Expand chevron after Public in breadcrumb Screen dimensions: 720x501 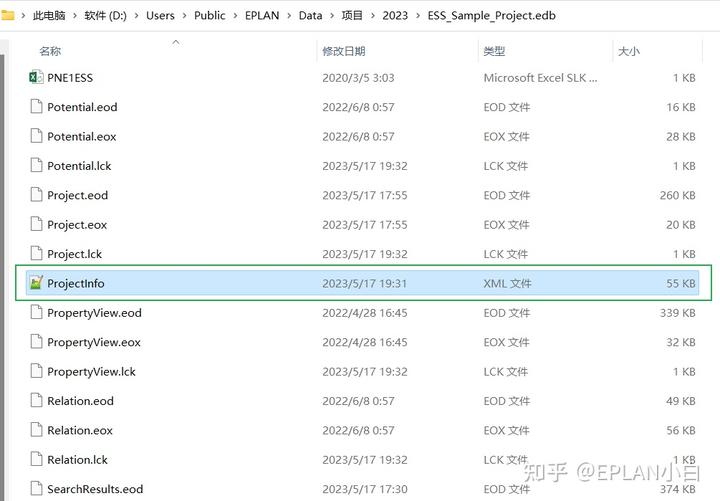tap(235, 16)
